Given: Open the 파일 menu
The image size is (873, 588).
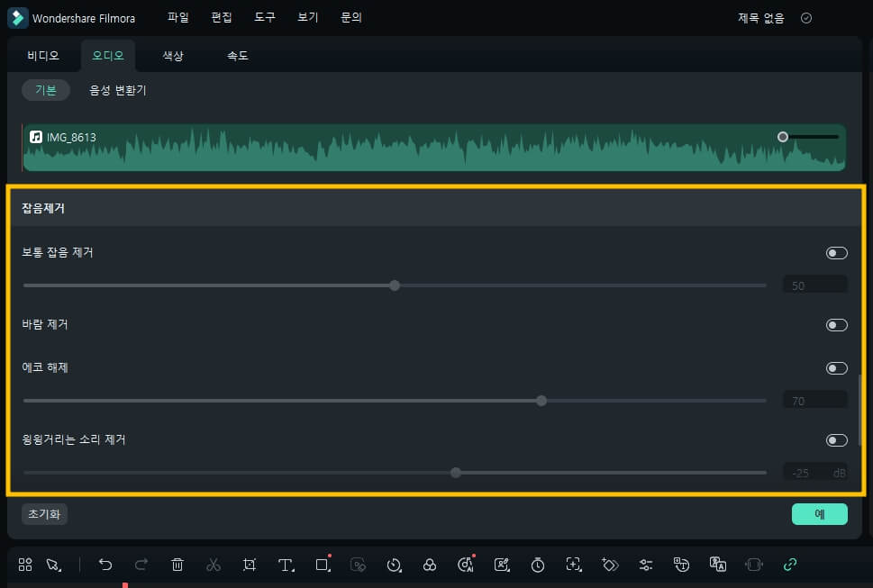Looking at the screenshot, I should pos(178,18).
